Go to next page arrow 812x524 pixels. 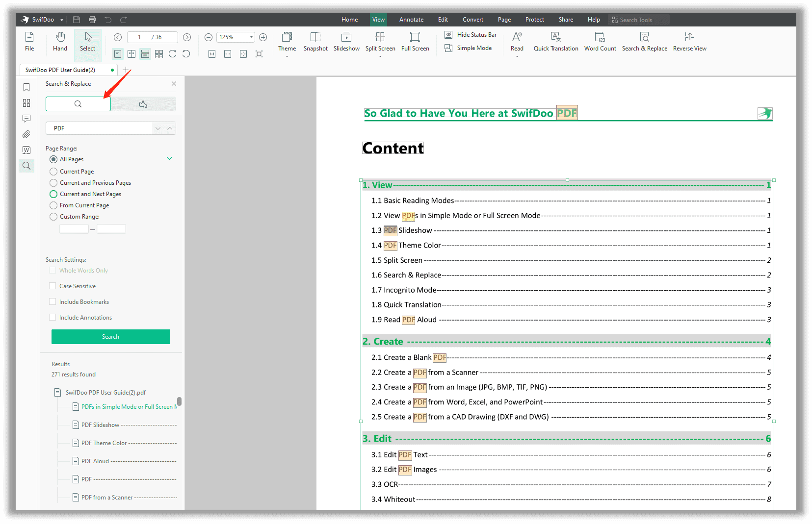(x=187, y=37)
